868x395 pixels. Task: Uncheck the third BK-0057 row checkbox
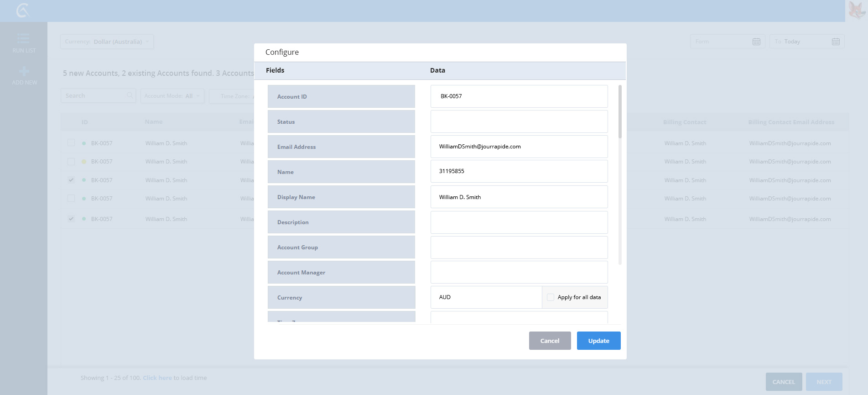coord(71,180)
